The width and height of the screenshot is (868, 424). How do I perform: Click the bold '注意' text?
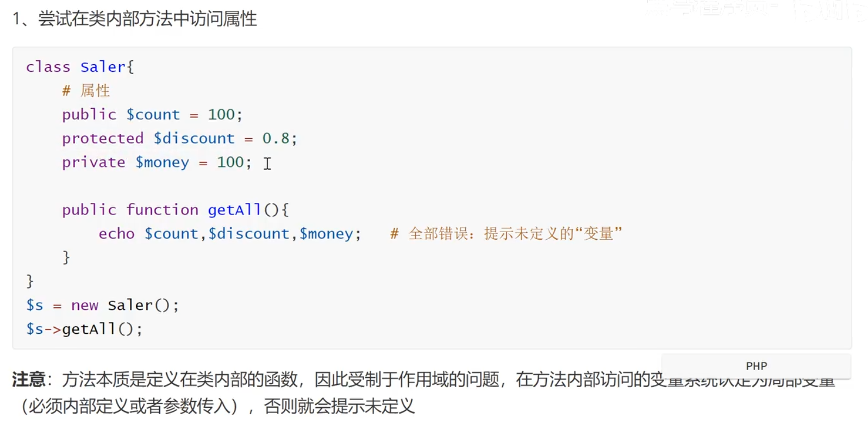28,379
